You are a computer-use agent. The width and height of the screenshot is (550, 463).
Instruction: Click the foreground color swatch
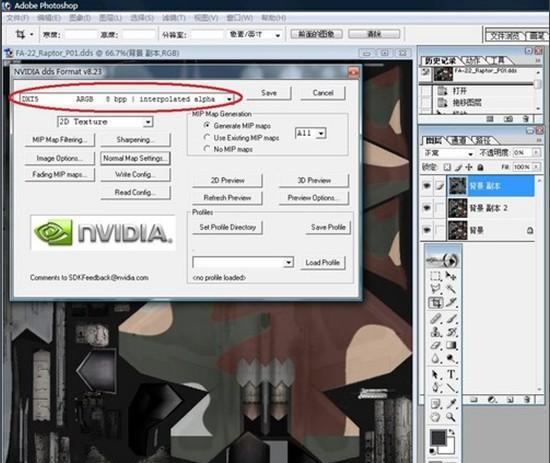click(x=438, y=438)
